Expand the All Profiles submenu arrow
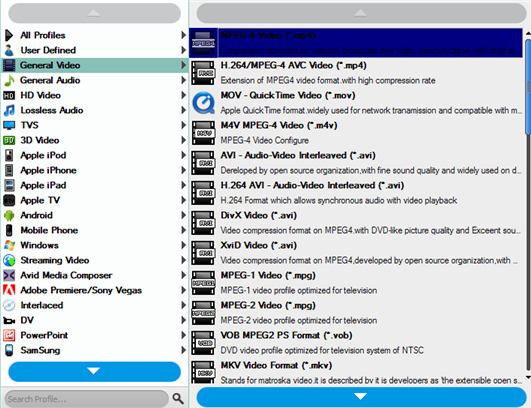Screen dimensions: 531x408 183,35
